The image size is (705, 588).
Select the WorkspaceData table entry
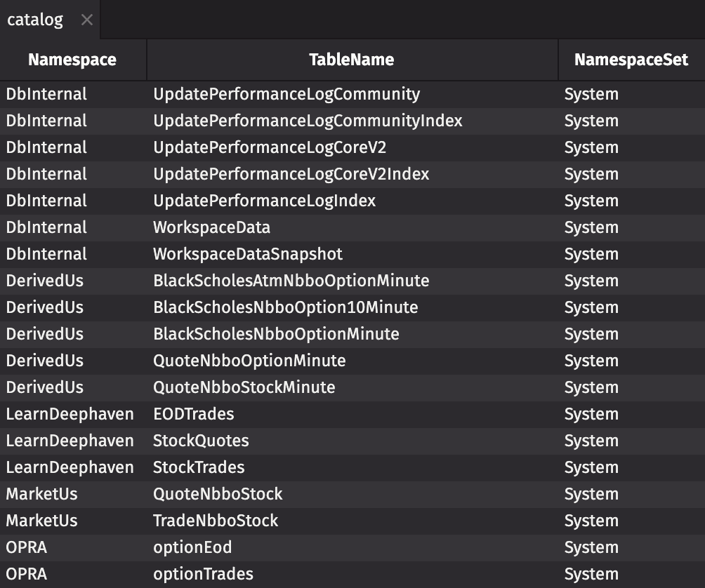click(211, 227)
